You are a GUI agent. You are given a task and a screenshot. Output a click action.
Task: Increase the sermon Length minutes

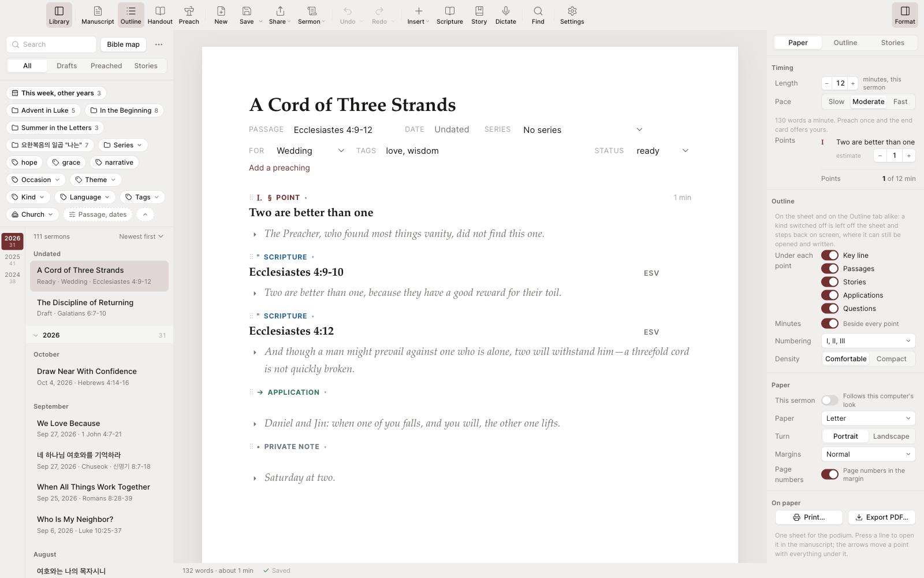[x=852, y=83]
